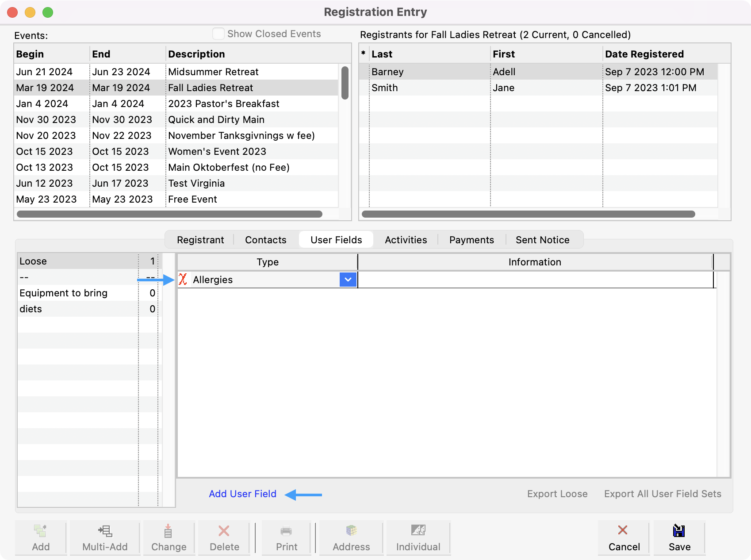Viewport: 751px width, 560px height.
Task: Click the events list vertical scrollbar
Action: coord(345,83)
